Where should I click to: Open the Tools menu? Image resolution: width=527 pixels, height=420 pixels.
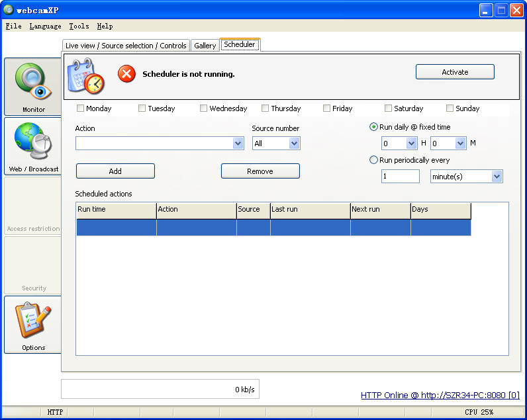click(79, 26)
